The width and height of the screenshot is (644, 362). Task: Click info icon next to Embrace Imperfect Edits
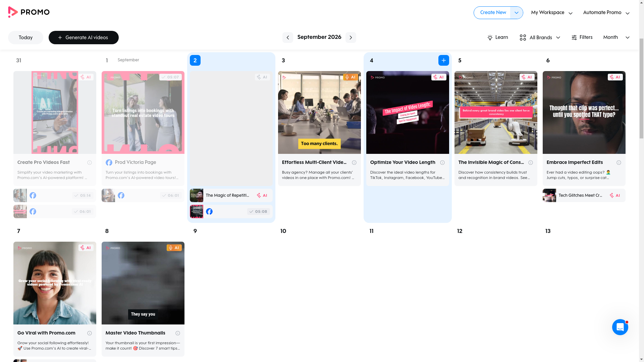coord(619,163)
